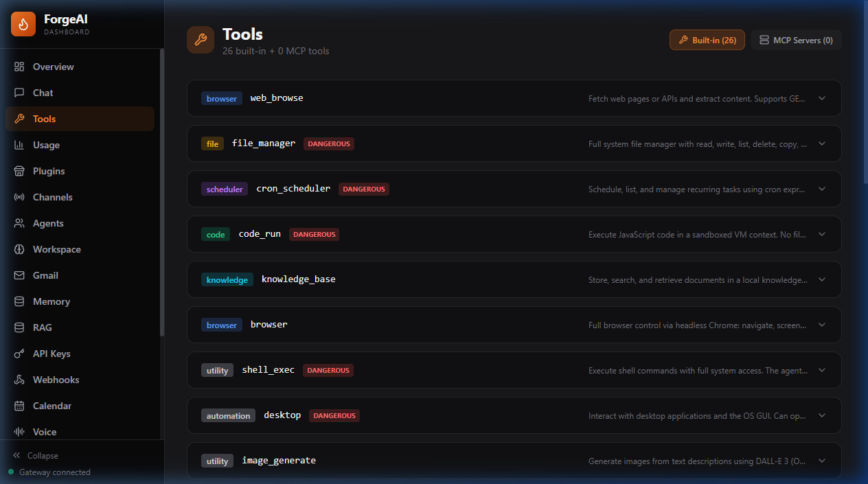
Task: Open the Usage statistics icon
Action: coord(20,145)
